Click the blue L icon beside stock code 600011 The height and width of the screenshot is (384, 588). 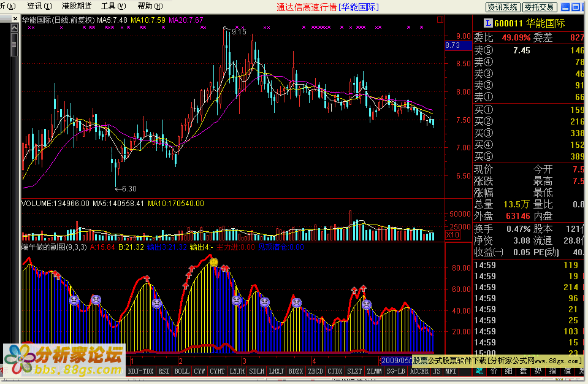point(488,23)
